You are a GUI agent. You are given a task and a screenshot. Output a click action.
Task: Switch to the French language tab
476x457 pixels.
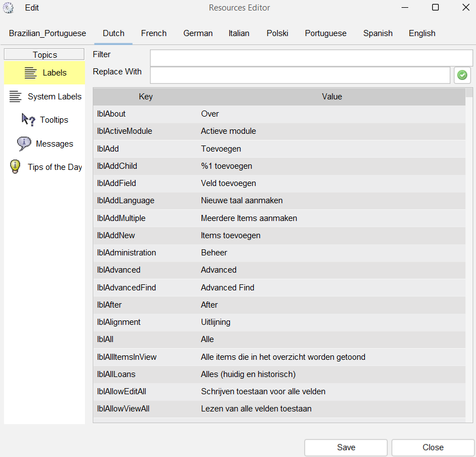154,33
